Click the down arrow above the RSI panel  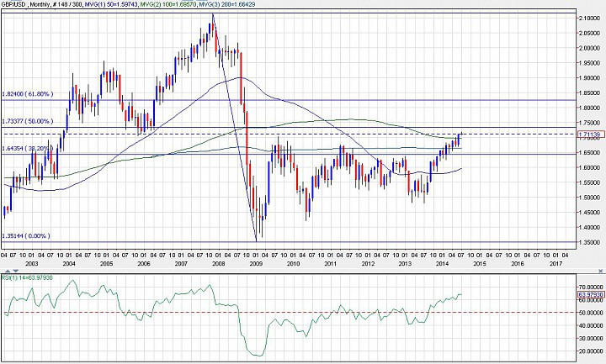pos(15,271)
